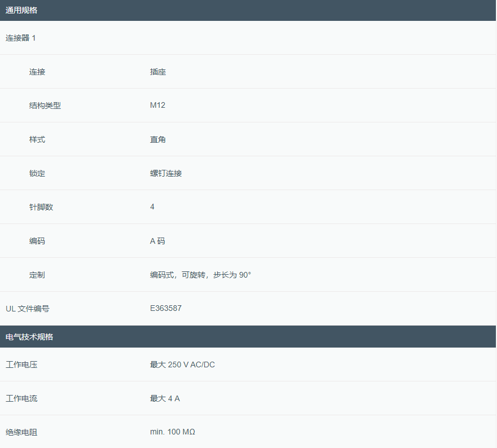The width and height of the screenshot is (497, 448).
Task: Click the UL 文件编号 label
Action: point(28,309)
